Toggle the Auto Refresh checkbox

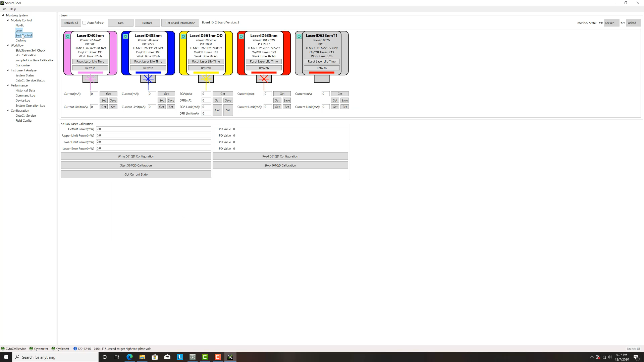85,22
